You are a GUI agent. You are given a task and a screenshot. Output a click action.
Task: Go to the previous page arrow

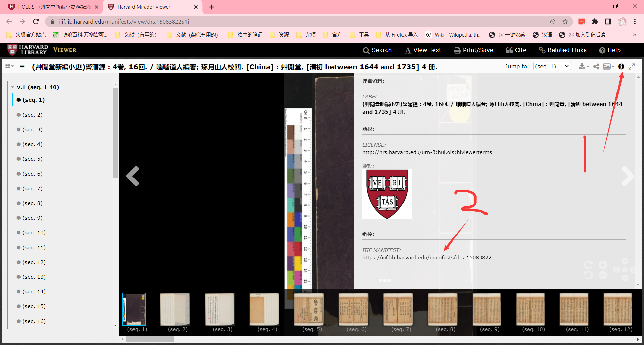133,176
